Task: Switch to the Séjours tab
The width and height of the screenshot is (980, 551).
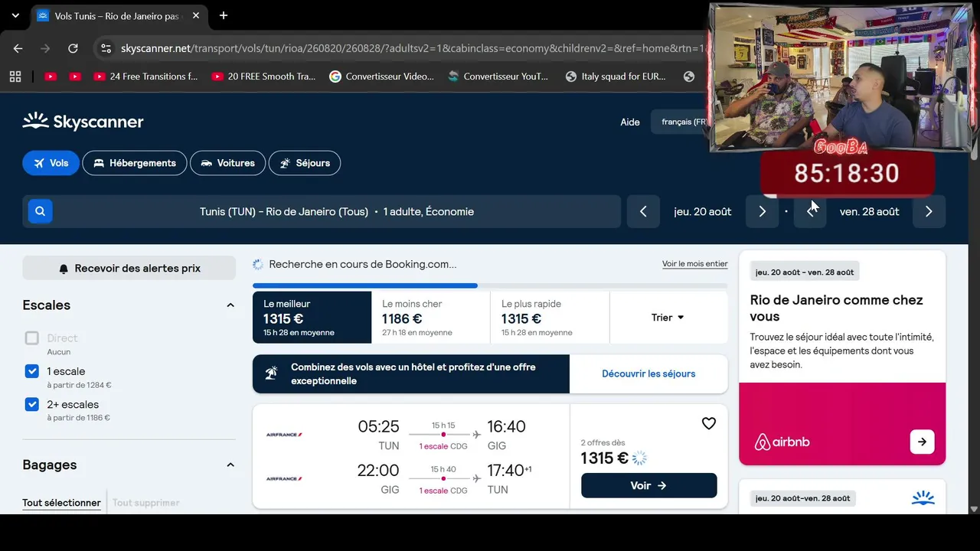Action: [305, 163]
